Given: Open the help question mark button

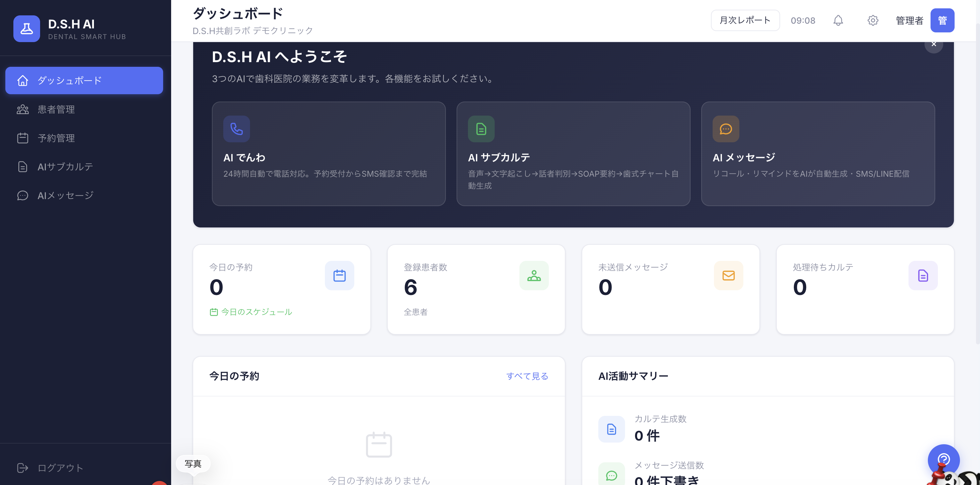Looking at the screenshot, I should pos(943,460).
